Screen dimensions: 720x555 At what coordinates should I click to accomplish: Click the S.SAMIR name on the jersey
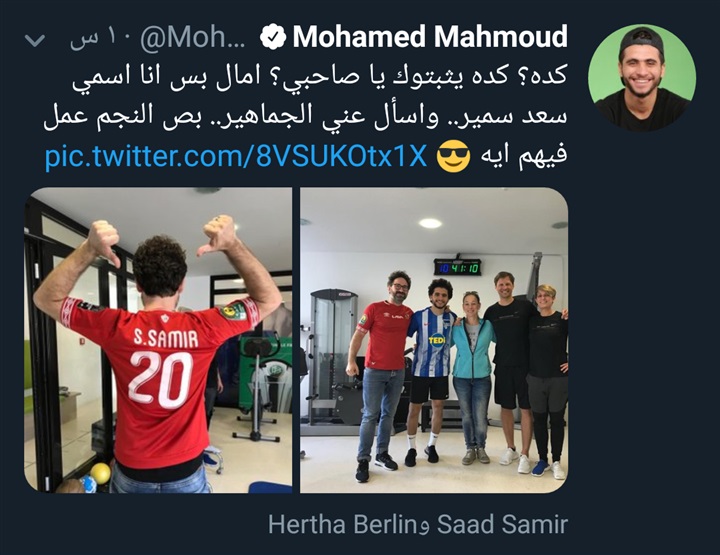(x=166, y=338)
